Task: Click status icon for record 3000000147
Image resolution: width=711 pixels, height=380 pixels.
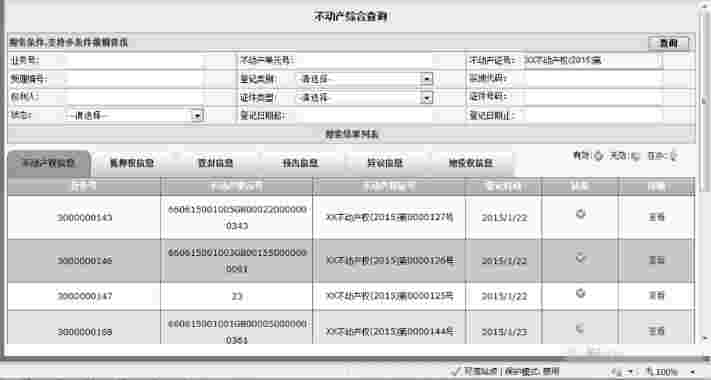Action: (580, 293)
